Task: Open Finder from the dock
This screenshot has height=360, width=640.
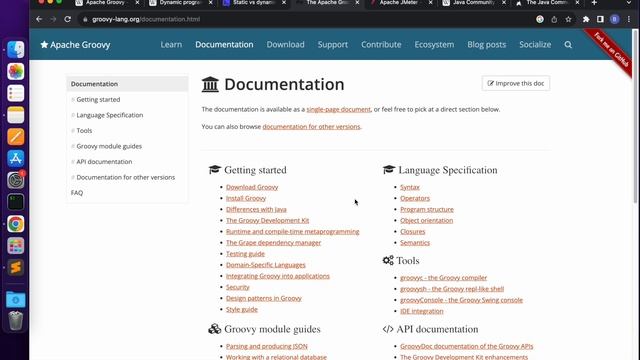Action: [x=16, y=49]
